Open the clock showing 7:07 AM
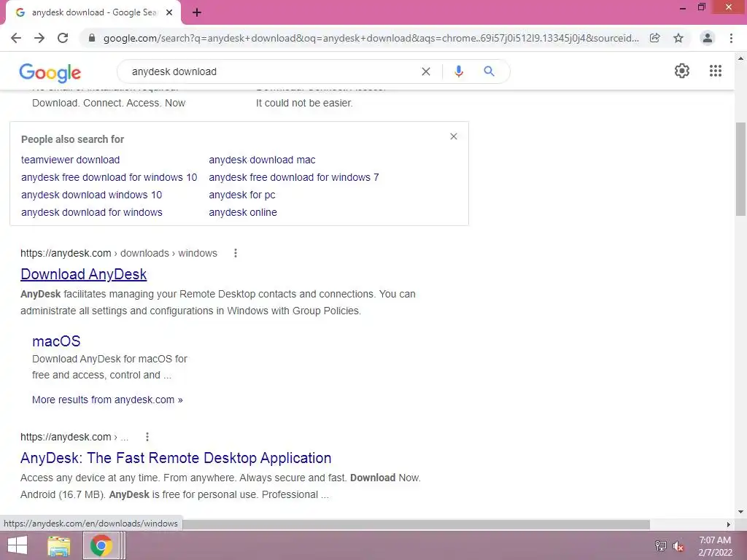Image resolution: width=747 pixels, height=560 pixels. tap(715, 546)
